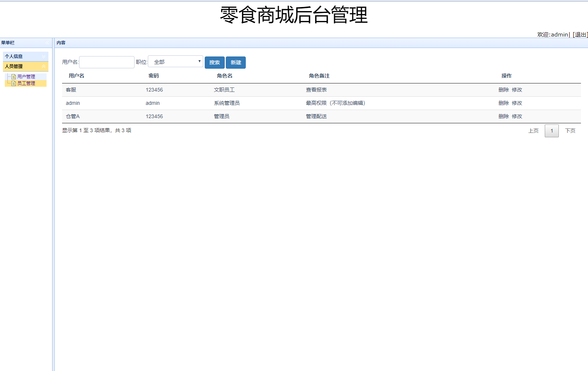Click 修改 for the 客服 row

tap(517, 90)
